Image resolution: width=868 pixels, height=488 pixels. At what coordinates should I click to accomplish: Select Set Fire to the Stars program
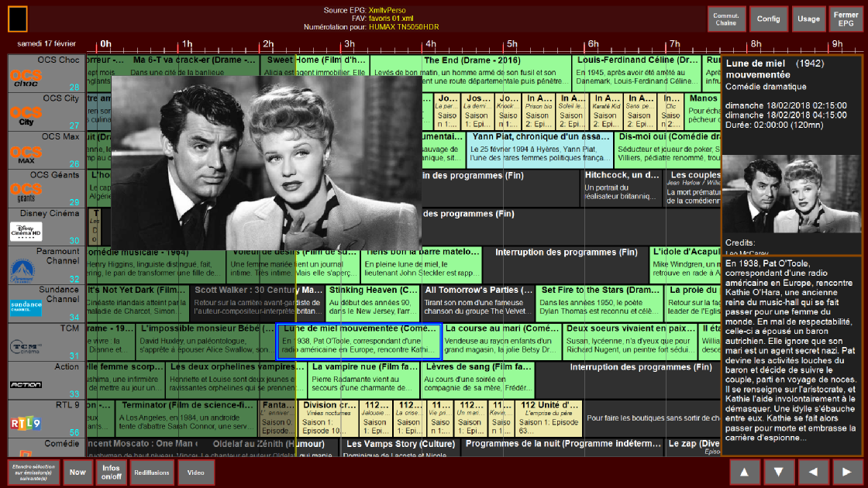coord(600,303)
